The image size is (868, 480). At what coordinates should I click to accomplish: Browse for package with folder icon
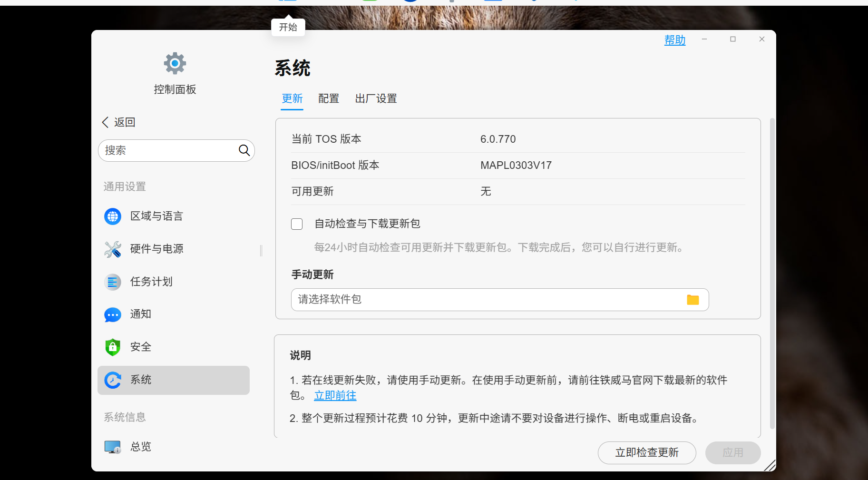pyautogui.click(x=693, y=300)
